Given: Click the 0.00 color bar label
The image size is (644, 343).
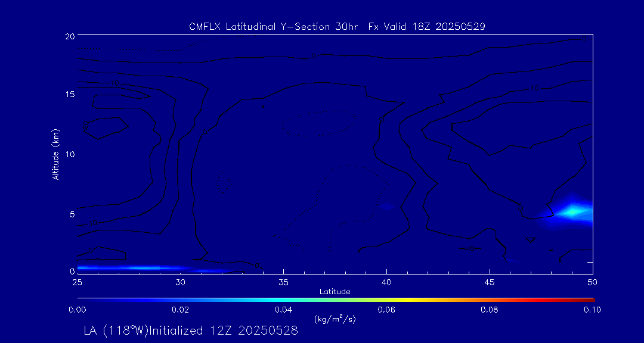Looking at the screenshot, I should tap(77, 310).
